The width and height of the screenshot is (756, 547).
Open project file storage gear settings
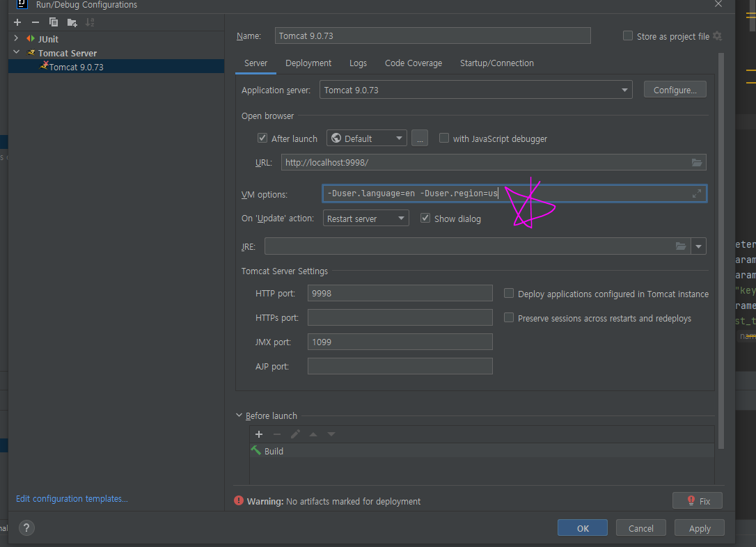tap(718, 36)
